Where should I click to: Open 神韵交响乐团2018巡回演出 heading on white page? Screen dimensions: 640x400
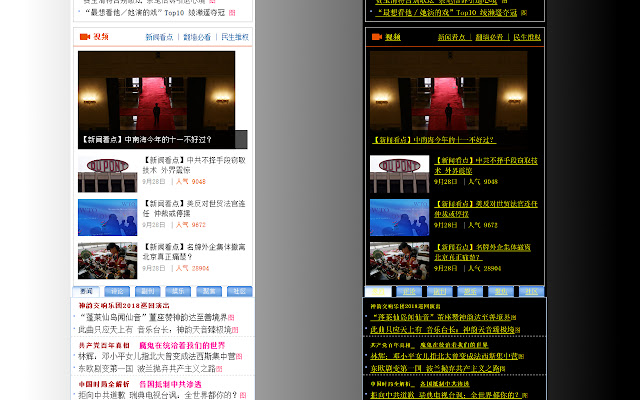pyautogui.click(x=124, y=305)
